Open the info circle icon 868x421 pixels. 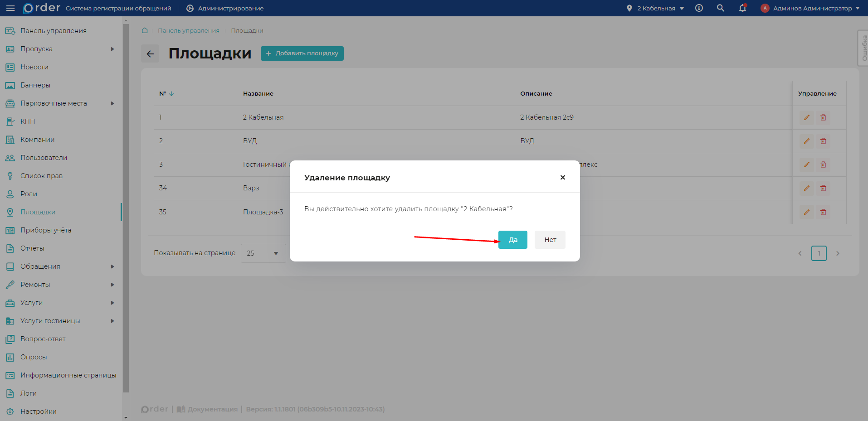(x=699, y=8)
